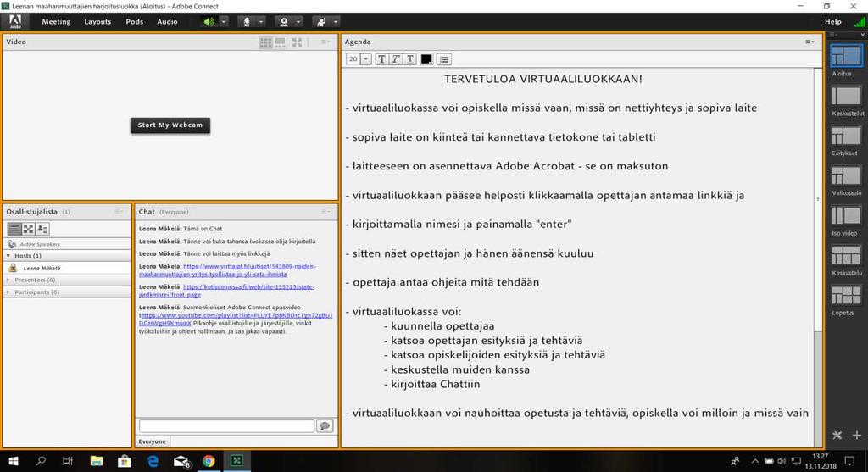This screenshot has height=472, width=868.
Task: Open the Chat pod options menu
Action: pyautogui.click(x=326, y=211)
